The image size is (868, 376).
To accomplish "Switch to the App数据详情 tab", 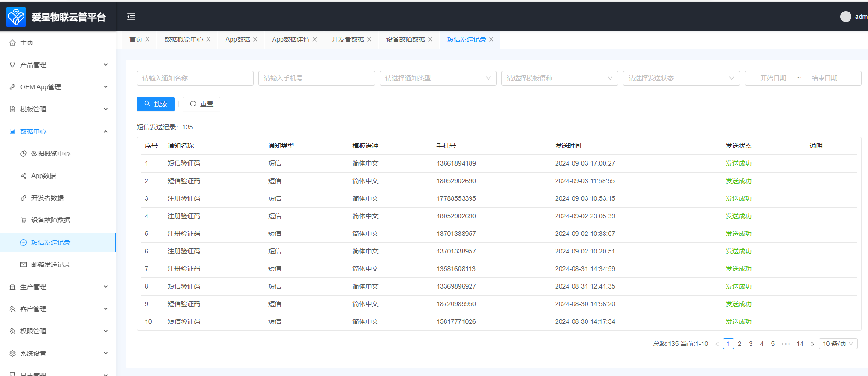I will (291, 39).
